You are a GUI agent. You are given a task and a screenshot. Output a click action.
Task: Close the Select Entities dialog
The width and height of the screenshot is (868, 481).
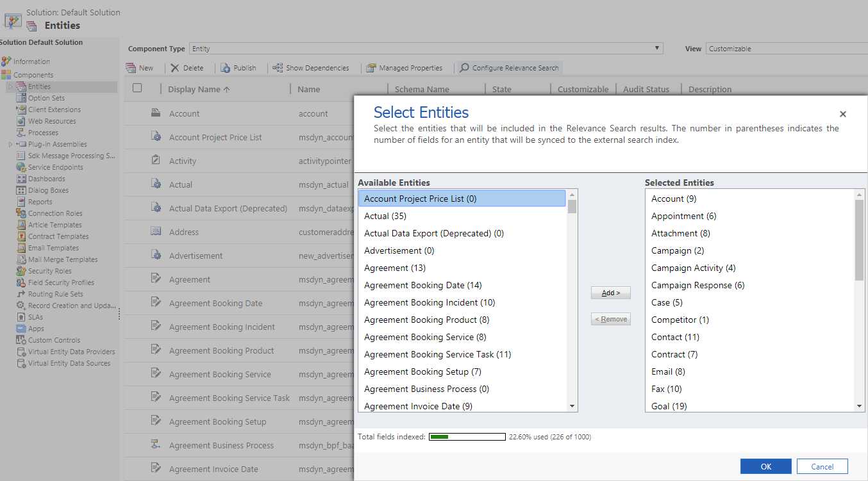pos(843,114)
